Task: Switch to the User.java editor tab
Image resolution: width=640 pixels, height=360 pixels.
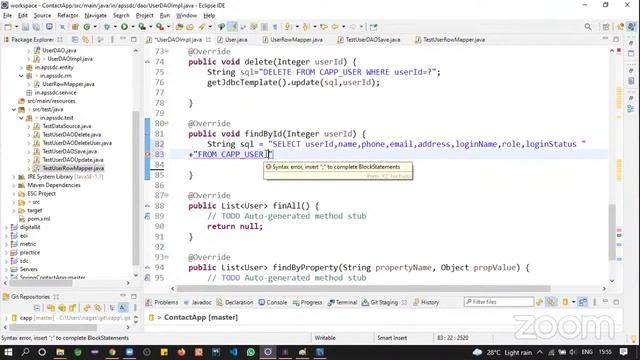Action: coord(232,40)
